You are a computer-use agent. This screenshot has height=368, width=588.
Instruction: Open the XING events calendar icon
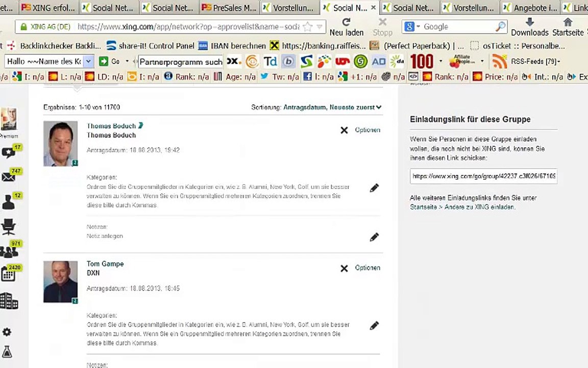(8, 274)
